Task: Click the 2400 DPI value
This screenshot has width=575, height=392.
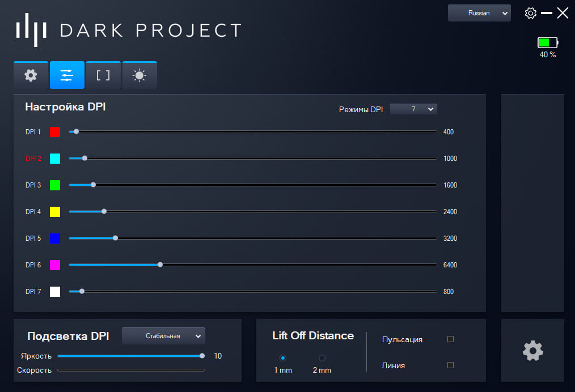Action: tap(450, 212)
